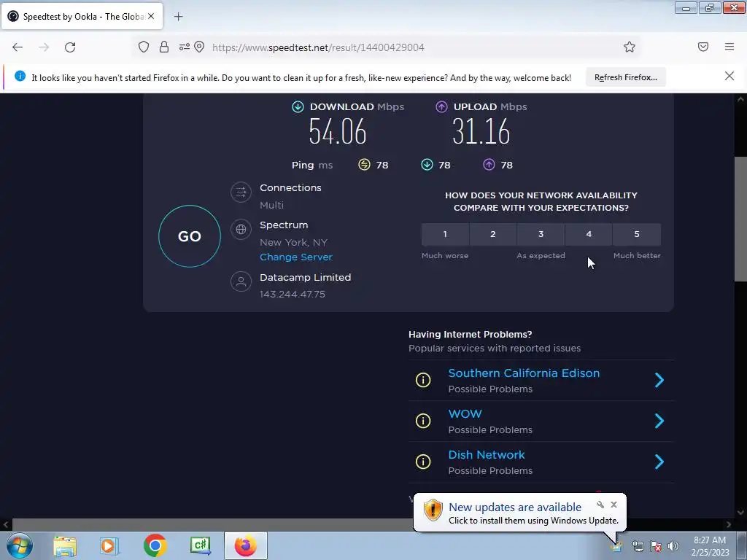Open the tracking protection shield icon

(144, 47)
